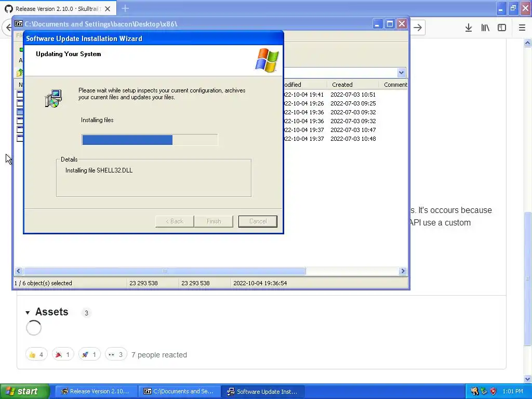
Task: React with the eyes emoji
Action: 116,354
